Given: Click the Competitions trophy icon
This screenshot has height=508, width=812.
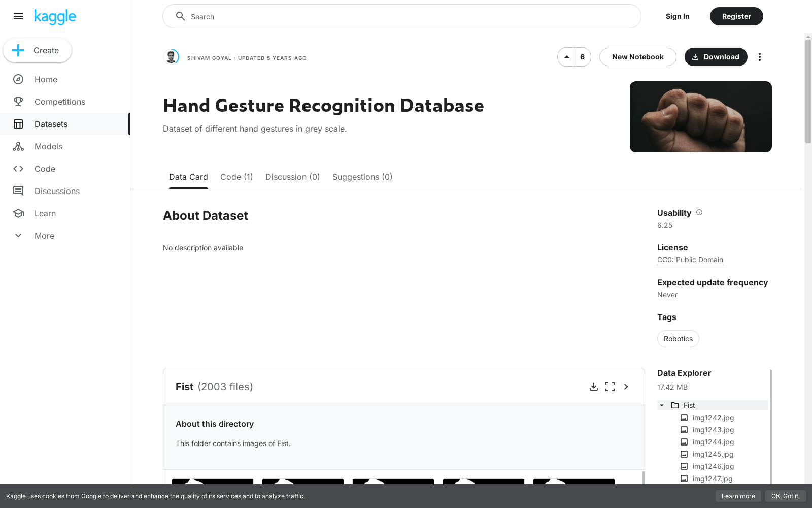Looking at the screenshot, I should tap(18, 102).
